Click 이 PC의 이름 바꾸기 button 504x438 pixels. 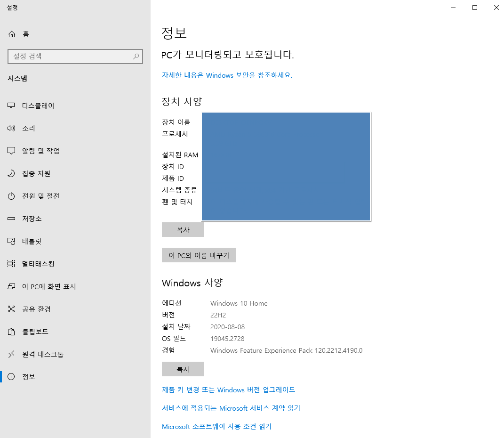tap(199, 255)
